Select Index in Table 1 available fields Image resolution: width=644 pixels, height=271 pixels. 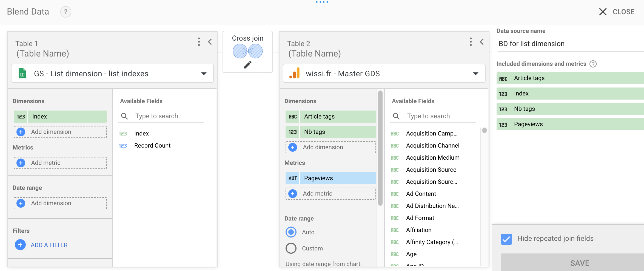pos(141,134)
